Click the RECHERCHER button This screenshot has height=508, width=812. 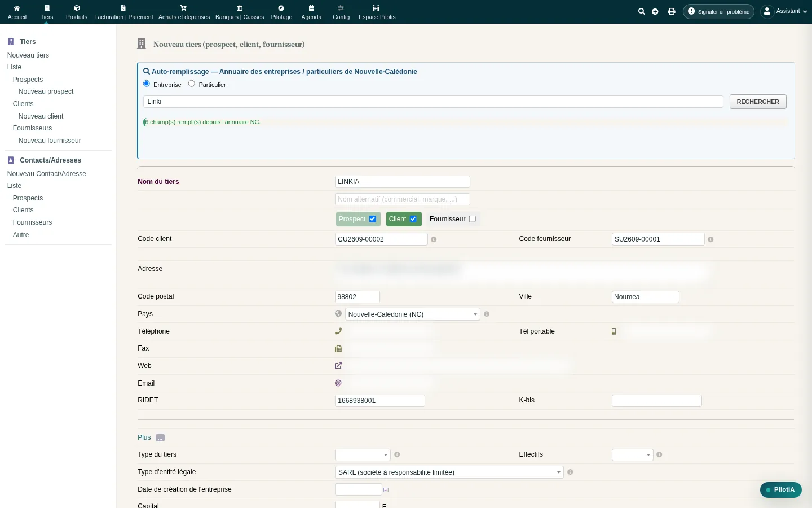click(x=758, y=102)
